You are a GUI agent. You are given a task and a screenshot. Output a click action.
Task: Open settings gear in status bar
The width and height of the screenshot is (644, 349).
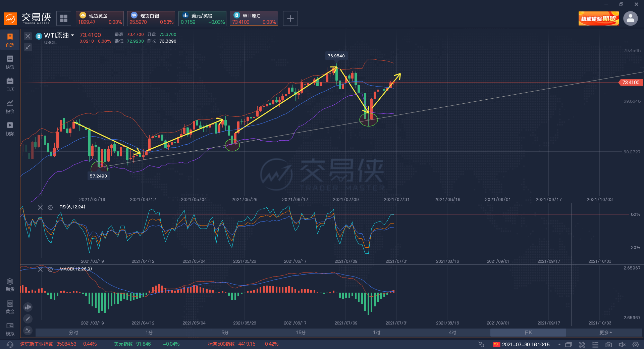pos(635,345)
